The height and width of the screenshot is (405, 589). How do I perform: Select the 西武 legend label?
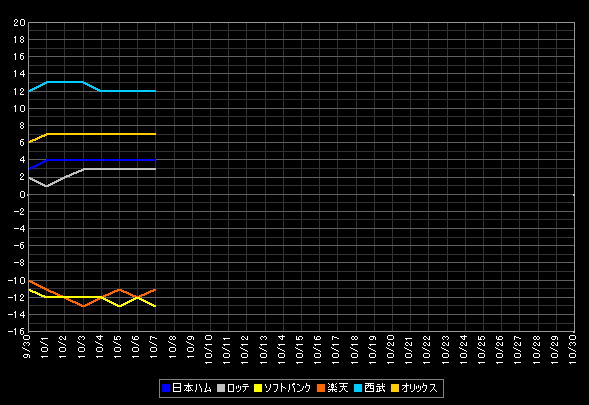click(375, 388)
